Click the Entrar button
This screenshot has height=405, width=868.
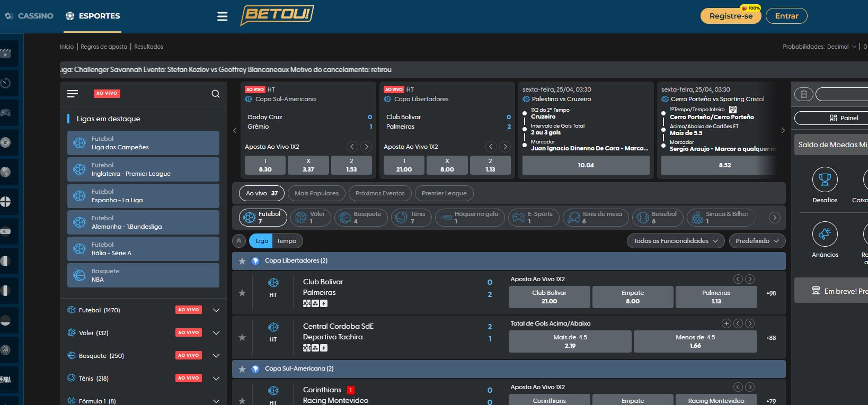[x=786, y=16]
